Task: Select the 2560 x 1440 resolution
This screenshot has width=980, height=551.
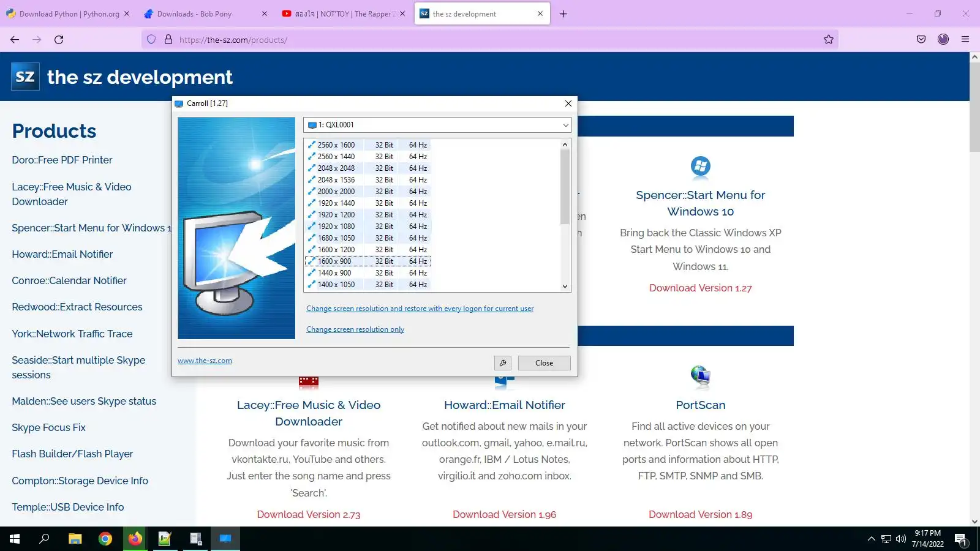Action: (367, 157)
